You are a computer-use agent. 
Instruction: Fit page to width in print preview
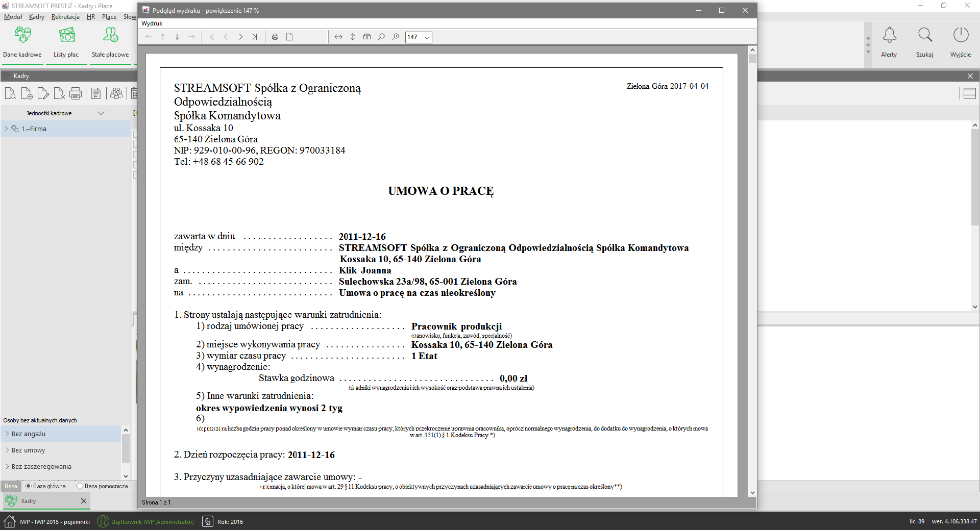point(338,37)
